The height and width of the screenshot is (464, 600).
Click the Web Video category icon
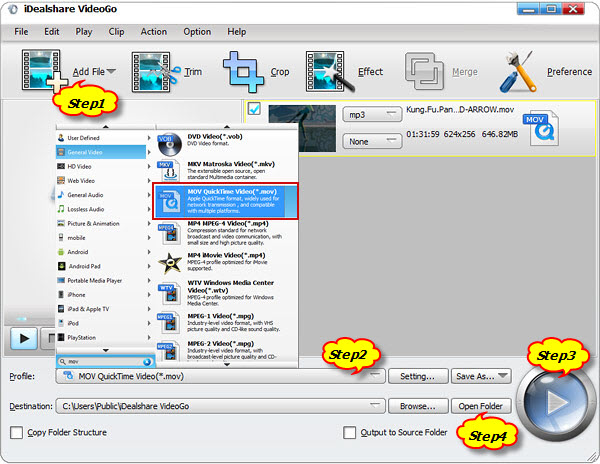coord(61,181)
